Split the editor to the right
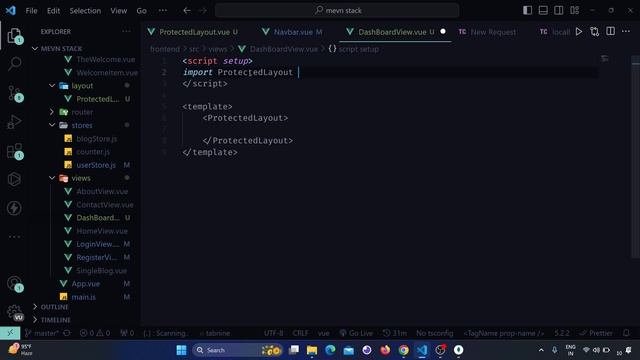The width and height of the screenshot is (640, 360). point(610,31)
